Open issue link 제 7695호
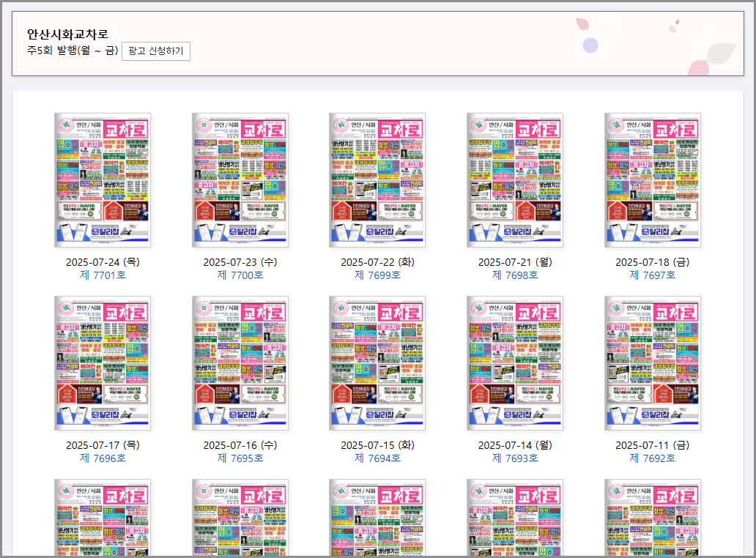 pyautogui.click(x=240, y=458)
